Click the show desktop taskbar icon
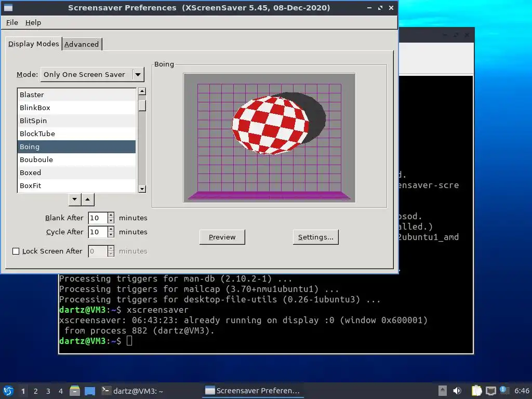532x399 pixels. 90,391
